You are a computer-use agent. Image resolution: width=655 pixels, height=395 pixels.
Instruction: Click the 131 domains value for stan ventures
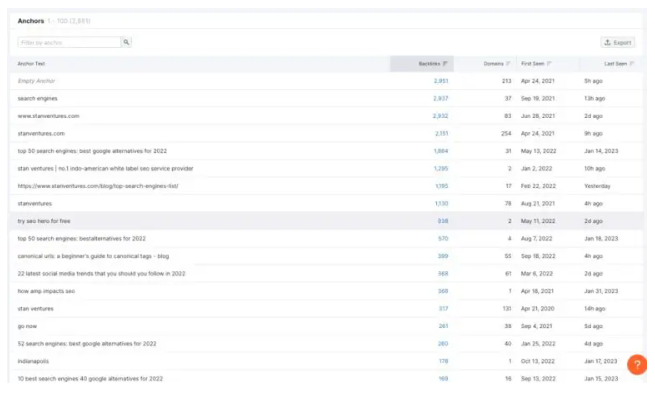pos(507,309)
